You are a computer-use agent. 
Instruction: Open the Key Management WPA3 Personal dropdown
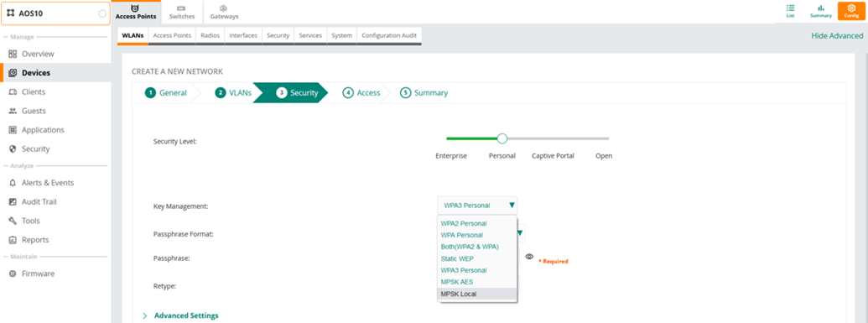coord(477,205)
